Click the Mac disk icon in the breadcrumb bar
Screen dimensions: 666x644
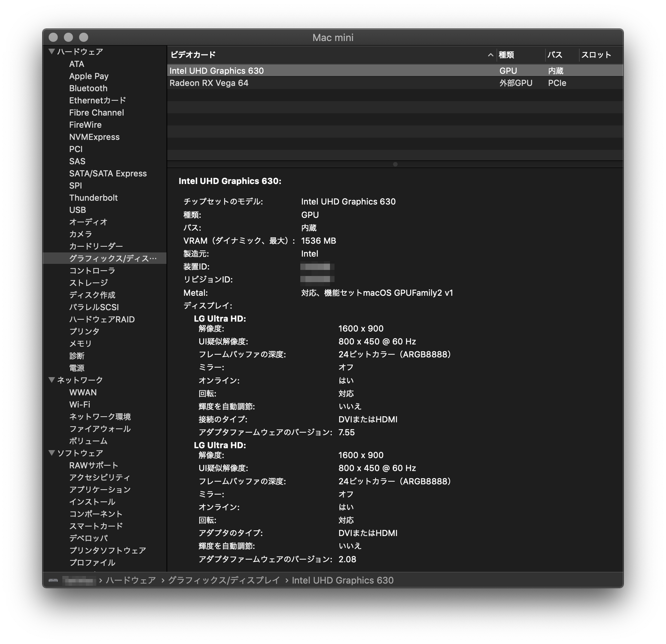(x=53, y=581)
